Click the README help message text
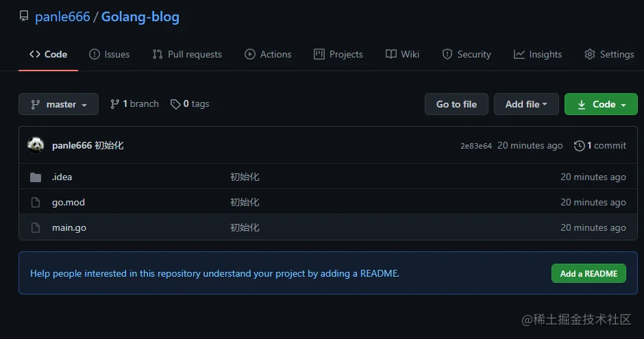 pos(215,273)
